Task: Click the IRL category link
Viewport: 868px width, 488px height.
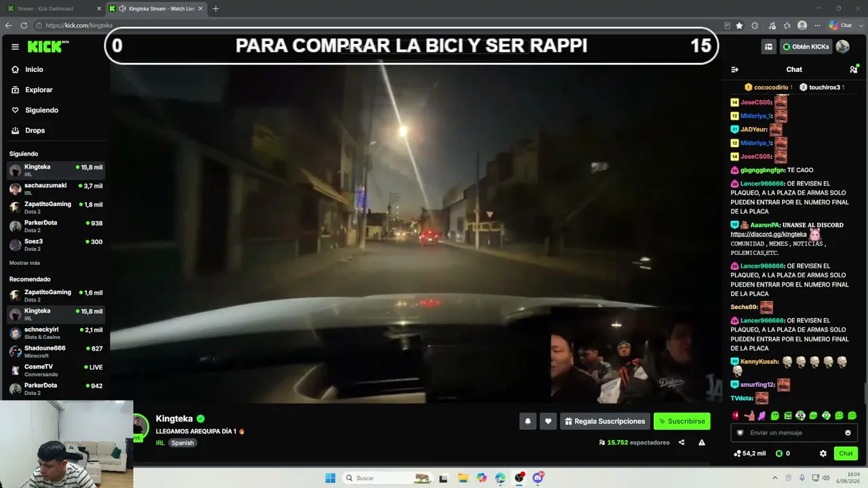Action: point(160,443)
